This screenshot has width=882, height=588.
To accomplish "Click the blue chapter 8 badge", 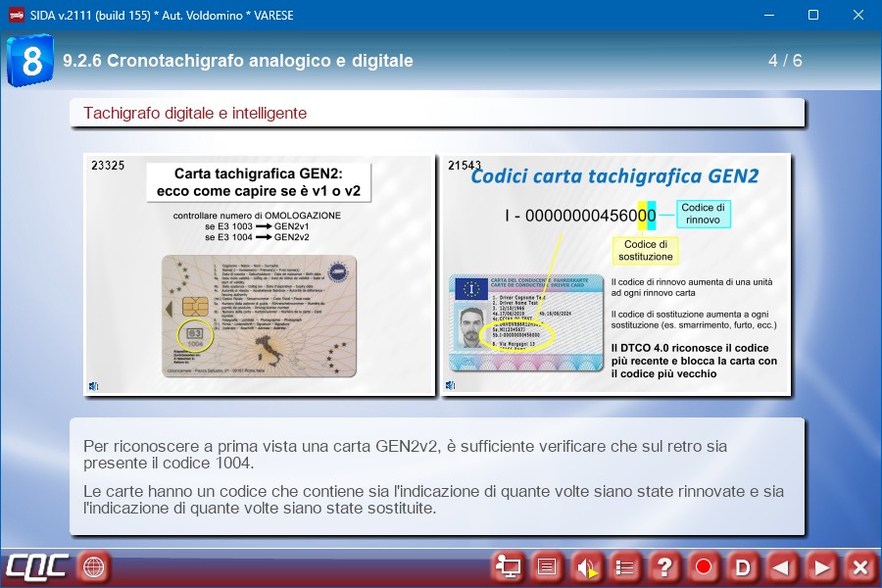I will pos(30,61).
